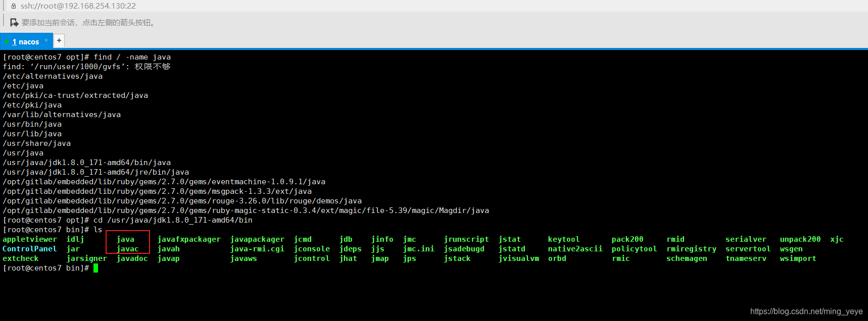The width and height of the screenshot is (868, 321).
Task: Click the /etc/pki/java path line
Action: coord(32,105)
